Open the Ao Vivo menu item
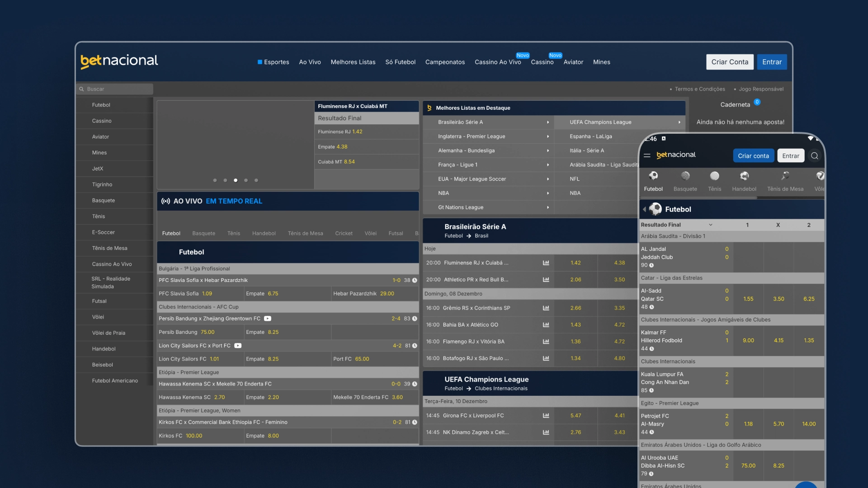 click(x=310, y=62)
